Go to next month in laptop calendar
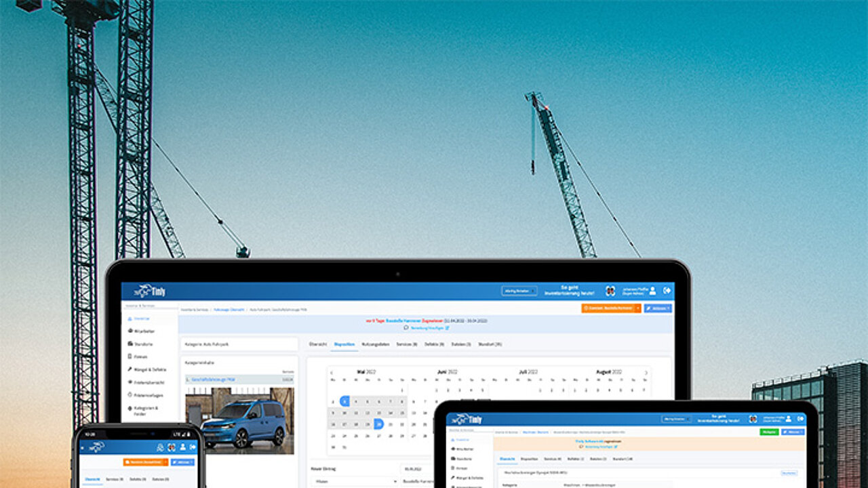This screenshot has height=488, width=868. (x=646, y=372)
